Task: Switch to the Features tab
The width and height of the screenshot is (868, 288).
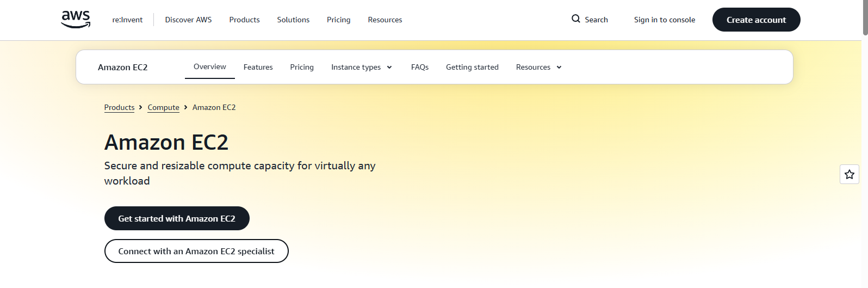Action: [258, 67]
